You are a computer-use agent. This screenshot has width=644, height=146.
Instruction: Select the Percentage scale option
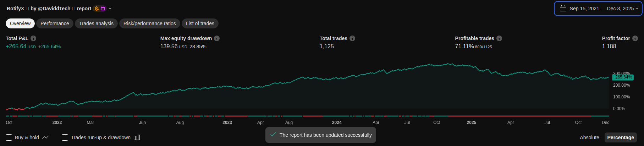coord(621,137)
